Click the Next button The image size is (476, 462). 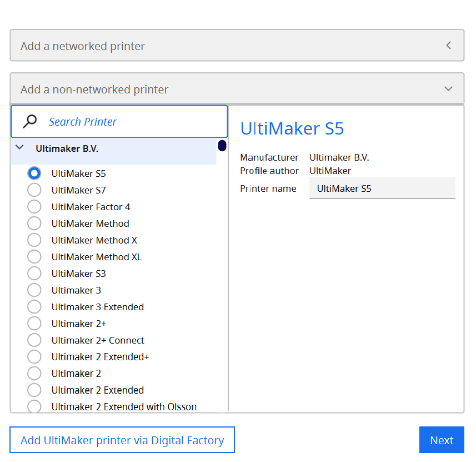point(442,440)
